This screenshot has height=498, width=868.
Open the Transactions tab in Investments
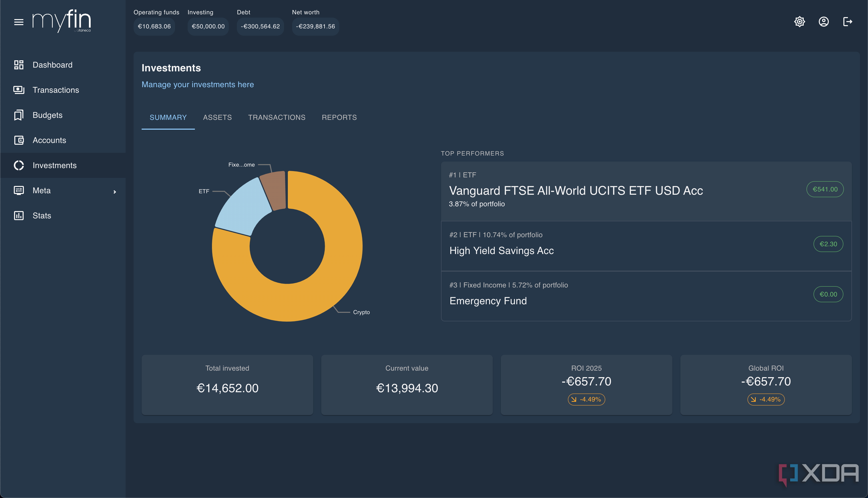(277, 117)
